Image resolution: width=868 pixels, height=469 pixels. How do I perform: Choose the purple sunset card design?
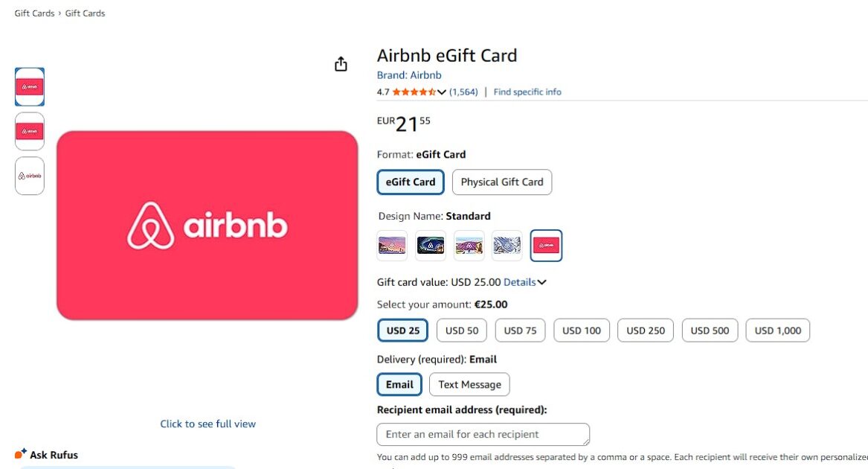392,246
